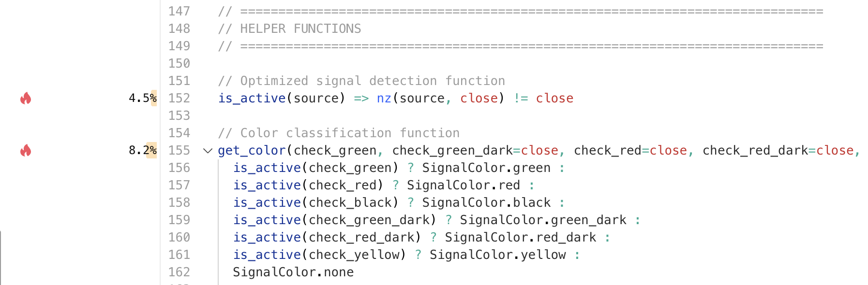Click line number 155 in gutter
Screen dimensions: 868x285
click(179, 151)
